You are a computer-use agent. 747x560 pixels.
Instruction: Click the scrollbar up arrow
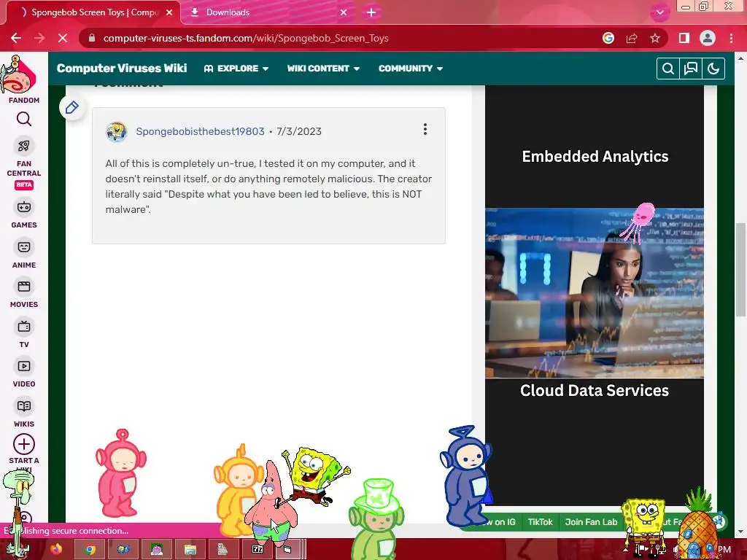(740, 58)
